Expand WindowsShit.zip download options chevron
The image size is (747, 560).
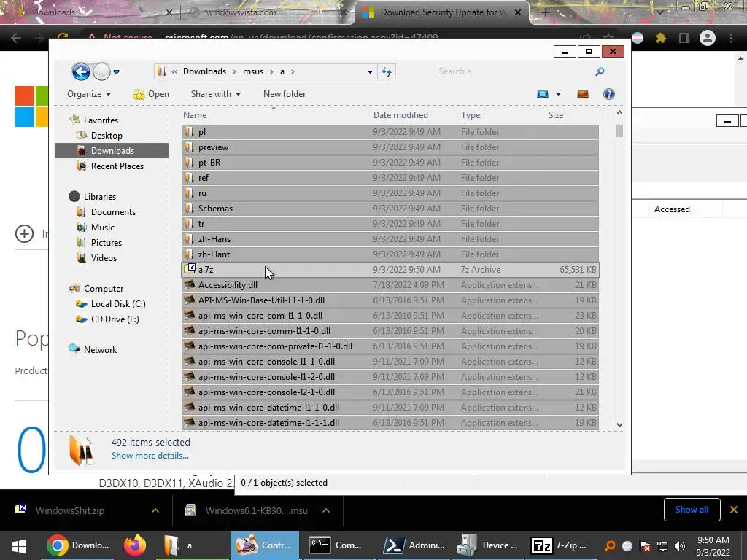155,510
